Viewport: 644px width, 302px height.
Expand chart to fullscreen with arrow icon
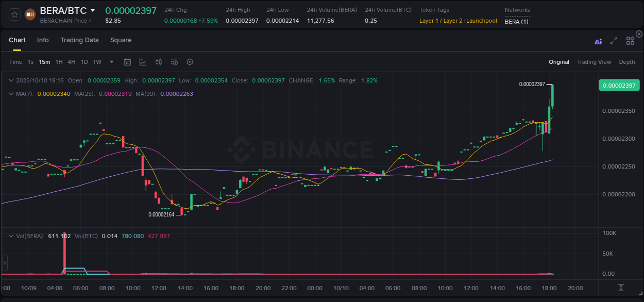[614, 41]
